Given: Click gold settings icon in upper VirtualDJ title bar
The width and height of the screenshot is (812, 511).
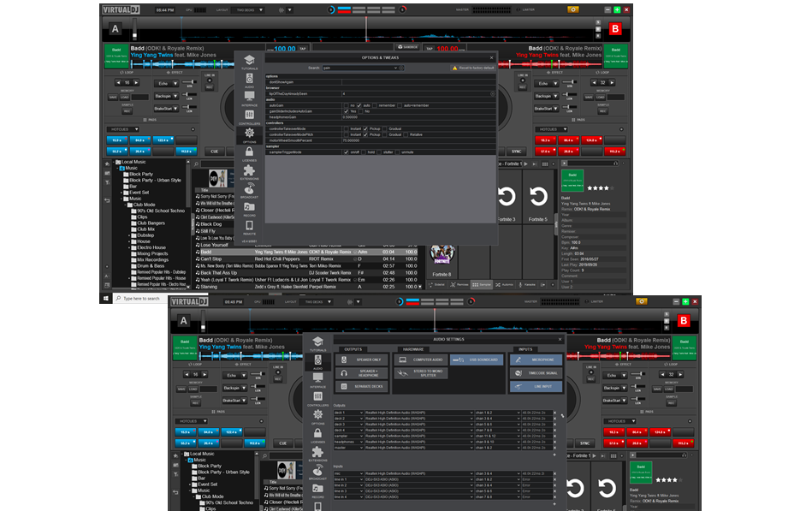Looking at the screenshot, I should coord(572,9).
